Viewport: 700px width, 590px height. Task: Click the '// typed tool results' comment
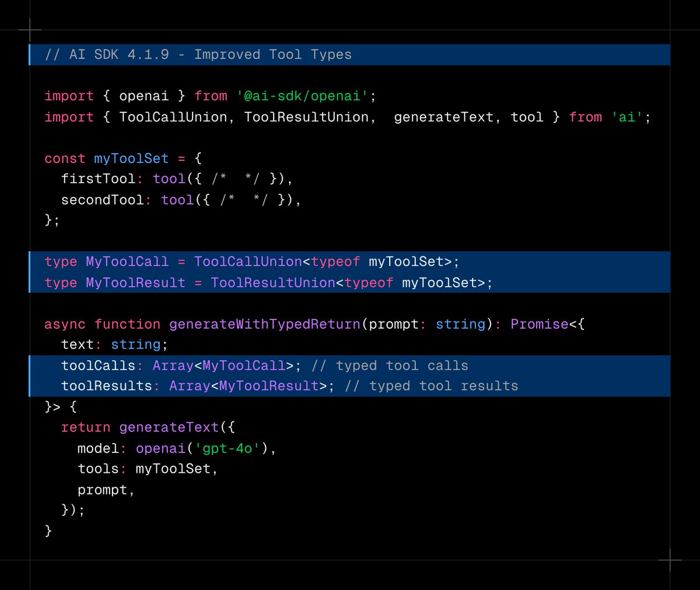click(x=431, y=386)
